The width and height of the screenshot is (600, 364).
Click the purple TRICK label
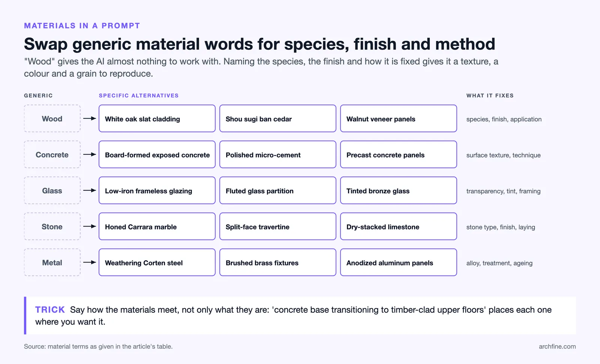[x=50, y=310]
